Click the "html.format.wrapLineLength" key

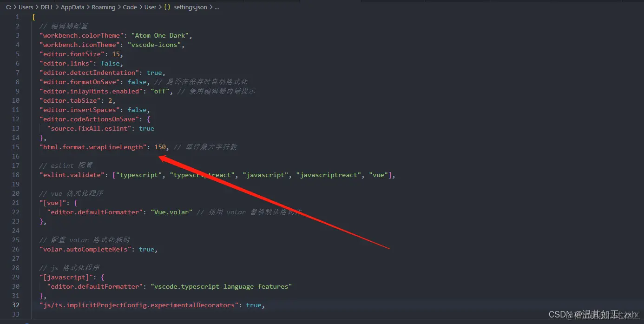click(x=93, y=147)
